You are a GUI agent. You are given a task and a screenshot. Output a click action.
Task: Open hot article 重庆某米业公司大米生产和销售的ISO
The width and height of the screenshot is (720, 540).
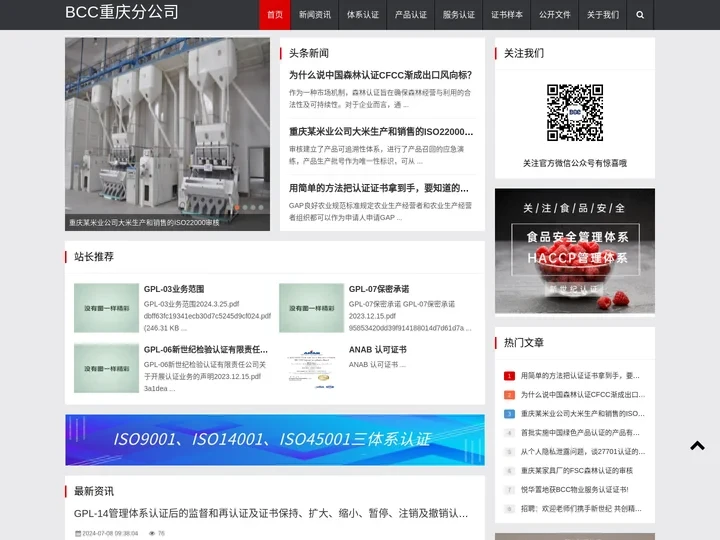pyautogui.click(x=583, y=413)
